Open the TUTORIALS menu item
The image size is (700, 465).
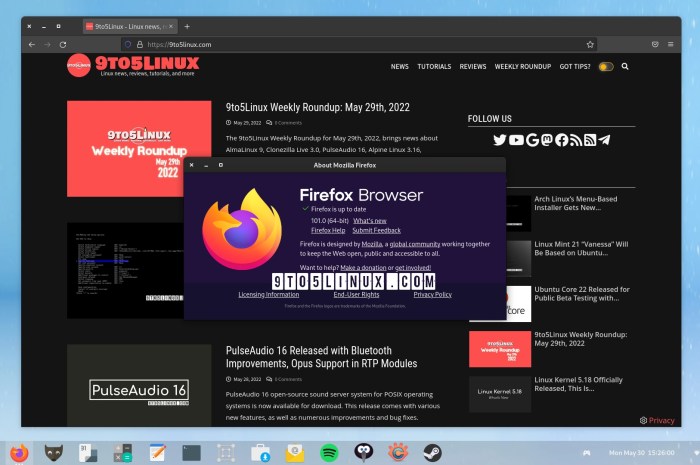[x=434, y=66]
